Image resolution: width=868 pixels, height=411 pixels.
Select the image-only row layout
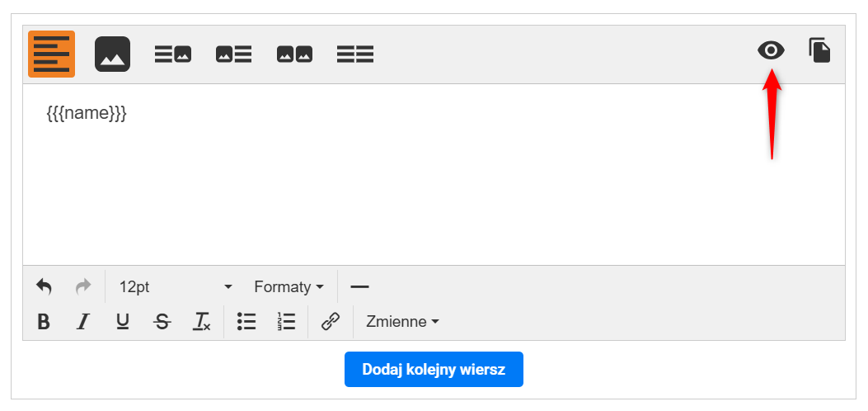click(113, 54)
